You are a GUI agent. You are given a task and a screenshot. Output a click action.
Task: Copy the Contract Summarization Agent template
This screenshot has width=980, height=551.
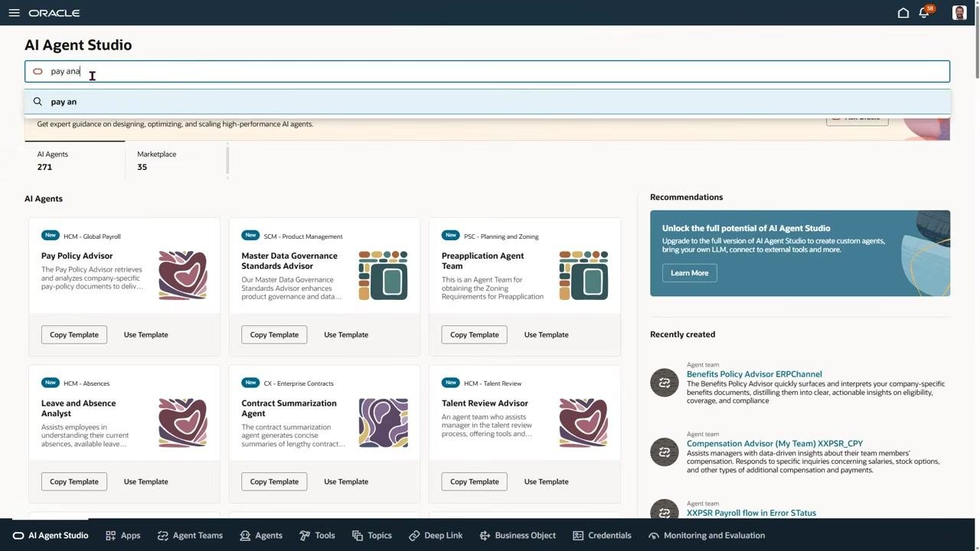click(x=274, y=481)
